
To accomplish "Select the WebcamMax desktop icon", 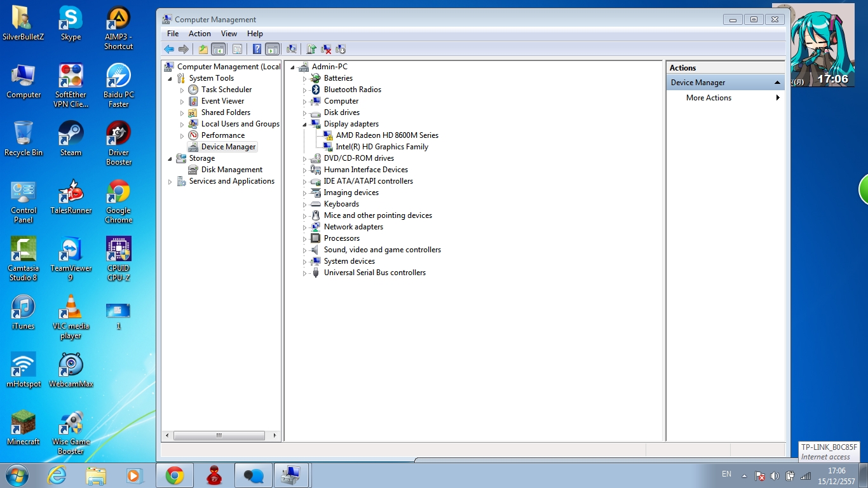I will 71,370.
